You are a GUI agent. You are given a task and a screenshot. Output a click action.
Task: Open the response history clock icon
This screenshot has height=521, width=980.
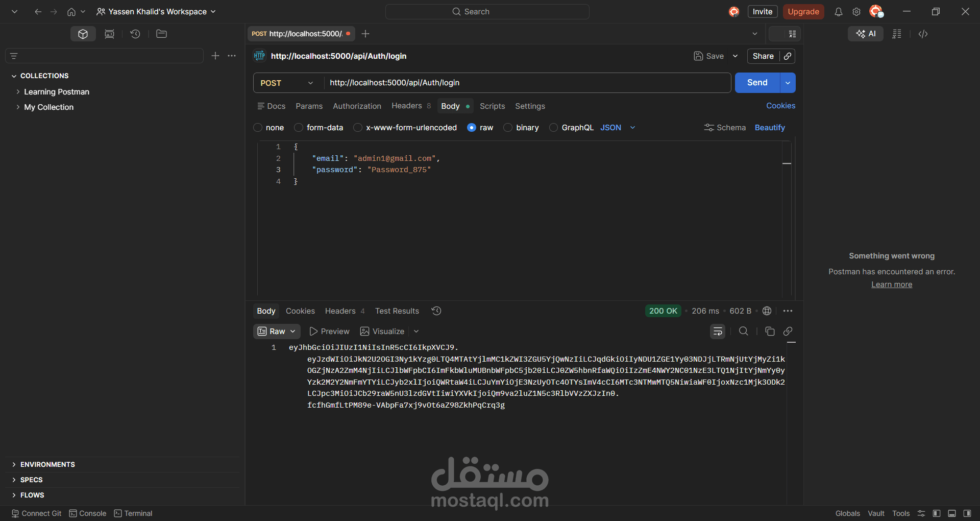[436, 311]
